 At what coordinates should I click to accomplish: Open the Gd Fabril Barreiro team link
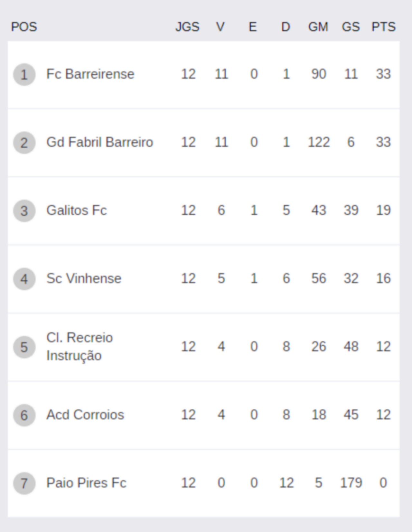(x=100, y=142)
